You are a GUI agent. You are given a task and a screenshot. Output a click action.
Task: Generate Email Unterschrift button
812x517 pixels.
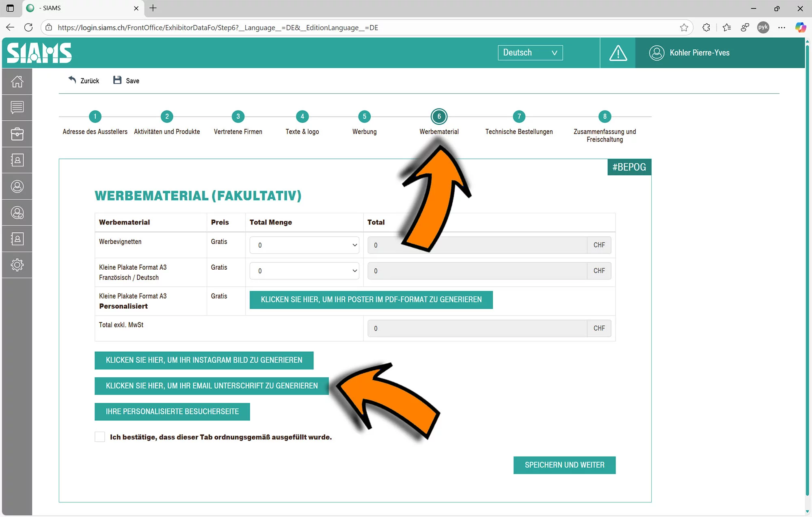click(x=212, y=386)
